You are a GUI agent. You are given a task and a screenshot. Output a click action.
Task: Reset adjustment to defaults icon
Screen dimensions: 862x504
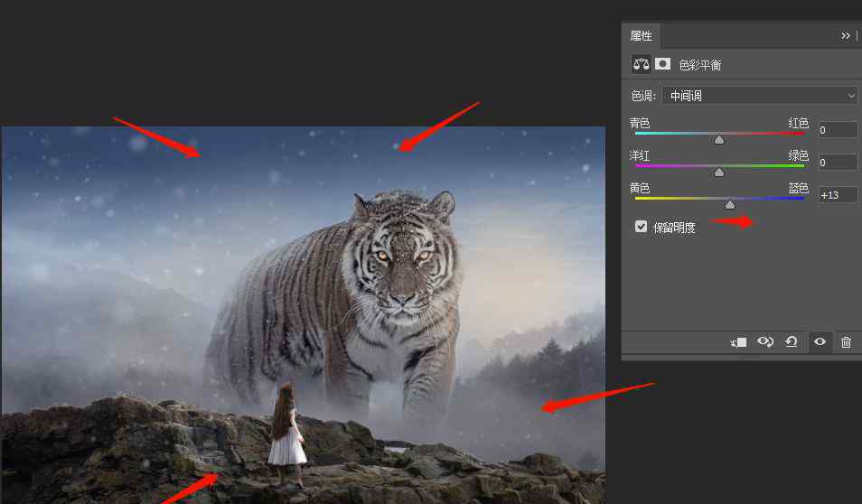(x=792, y=342)
